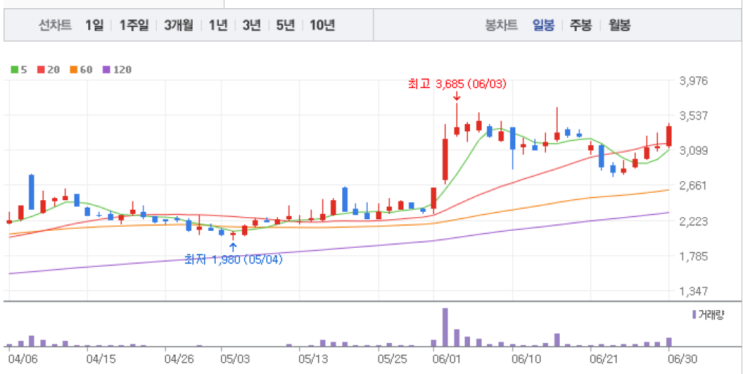Click the 봉차트 label
Image resolution: width=743 pixels, height=374 pixels.
(501, 25)
